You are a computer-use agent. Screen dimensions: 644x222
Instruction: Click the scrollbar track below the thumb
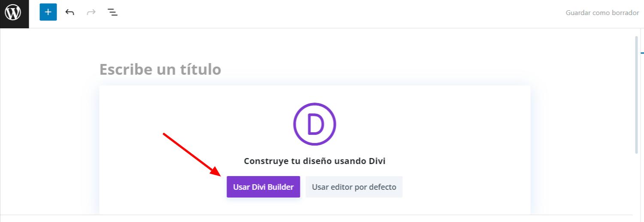click(x=637, y=185)
